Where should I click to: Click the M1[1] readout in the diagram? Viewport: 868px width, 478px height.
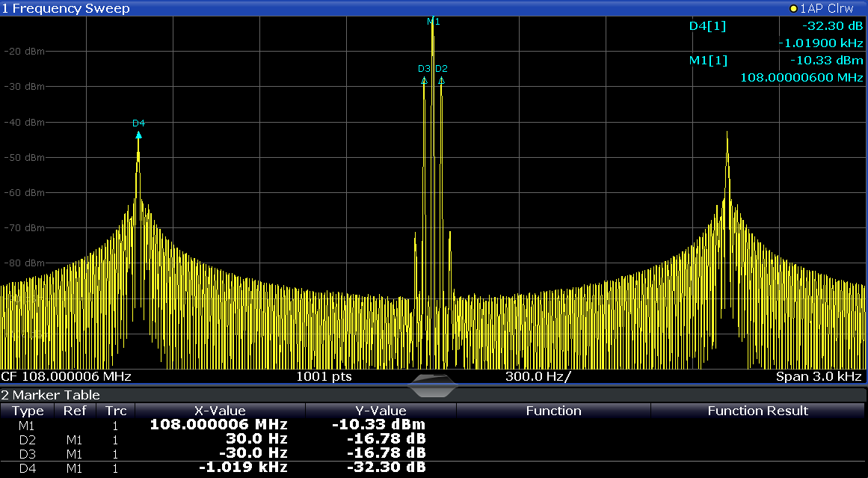pyautogui.click(x=707, y=60)
